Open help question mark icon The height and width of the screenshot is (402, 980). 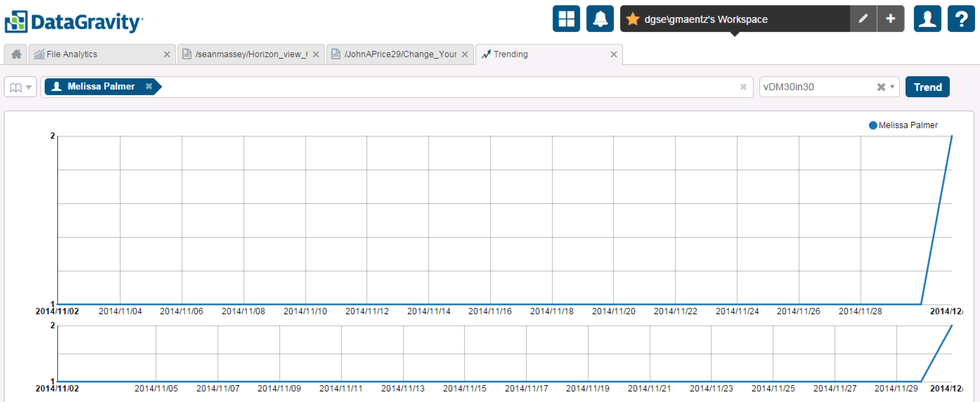pyautogui.click(x=961, y=18)
